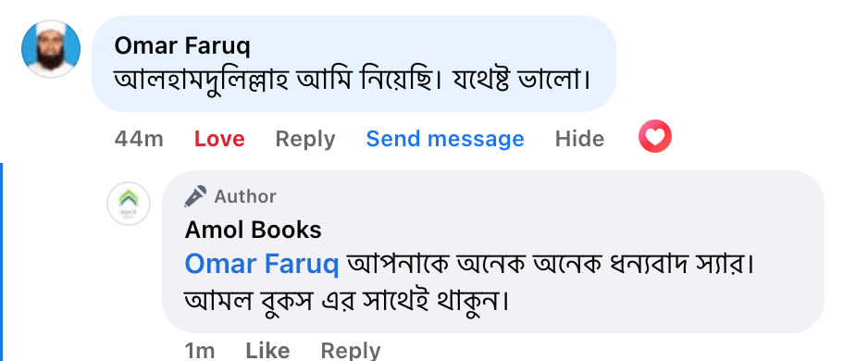The image size is (868, 361).
Task: Open the Amol Books page name
Action: [x=253, y=230]
